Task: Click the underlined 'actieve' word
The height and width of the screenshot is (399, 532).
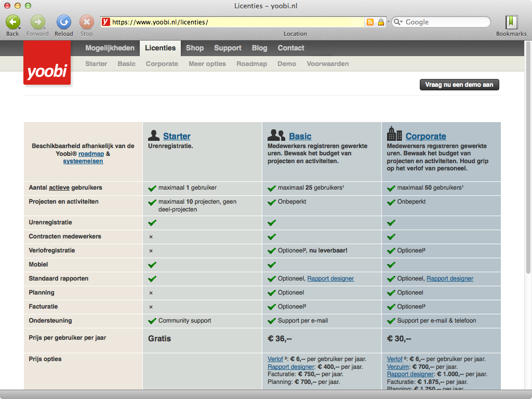Action: 59,188
